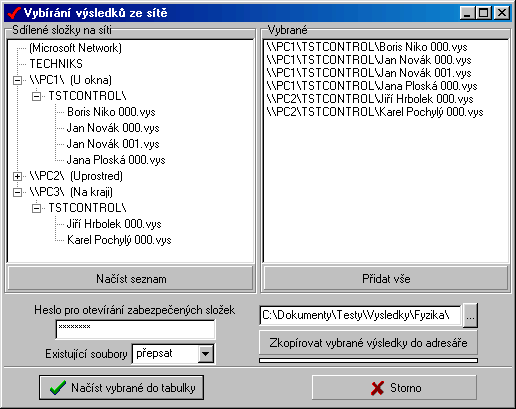Click Načíst seznam button
This screenshot has width=516, height=409.
point(131,278)
